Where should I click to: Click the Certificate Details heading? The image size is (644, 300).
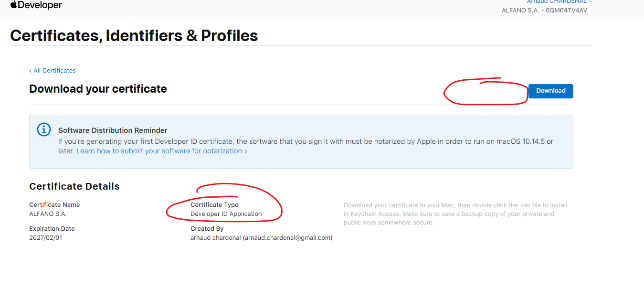click(74, 186)
